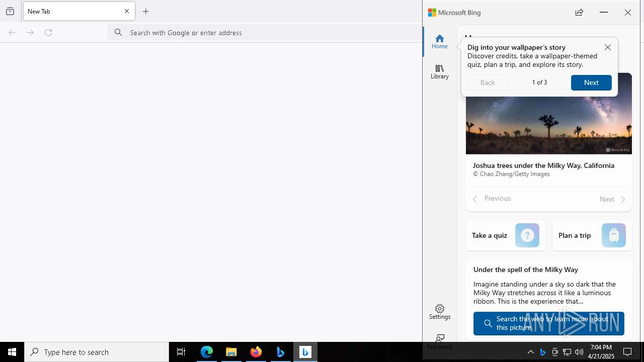
Task: Switch to Firefox on taskbar
Action: click(256, 352)
